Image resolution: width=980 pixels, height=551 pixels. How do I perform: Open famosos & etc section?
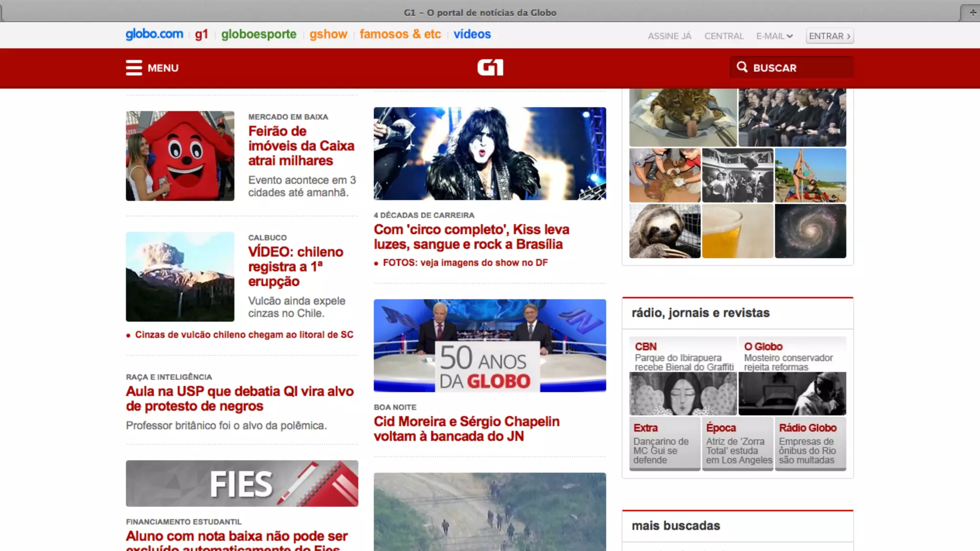click(400, 34)
